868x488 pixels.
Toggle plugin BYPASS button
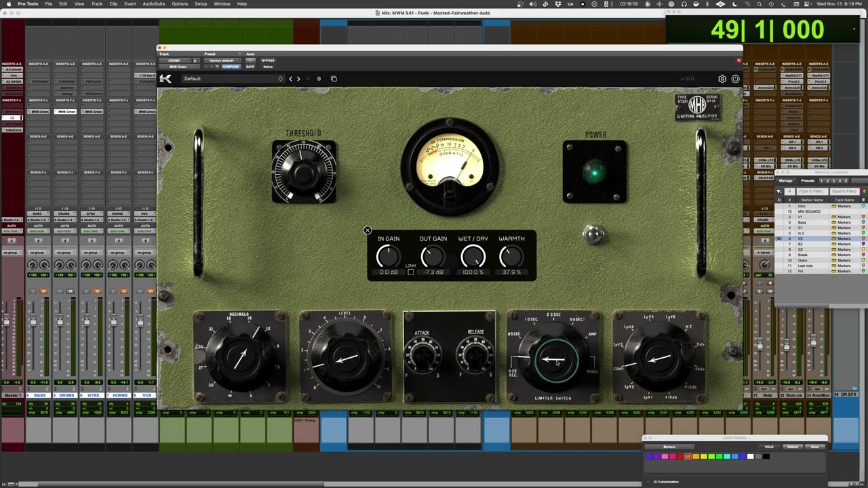(x=268, y=60)
